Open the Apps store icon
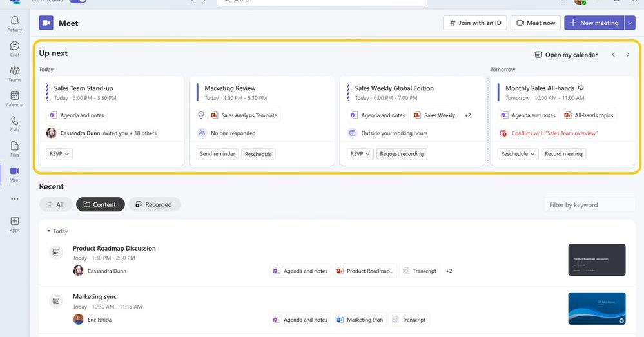Image resolution: width=644 pixels, height=337 pixels. click(14, 224)
